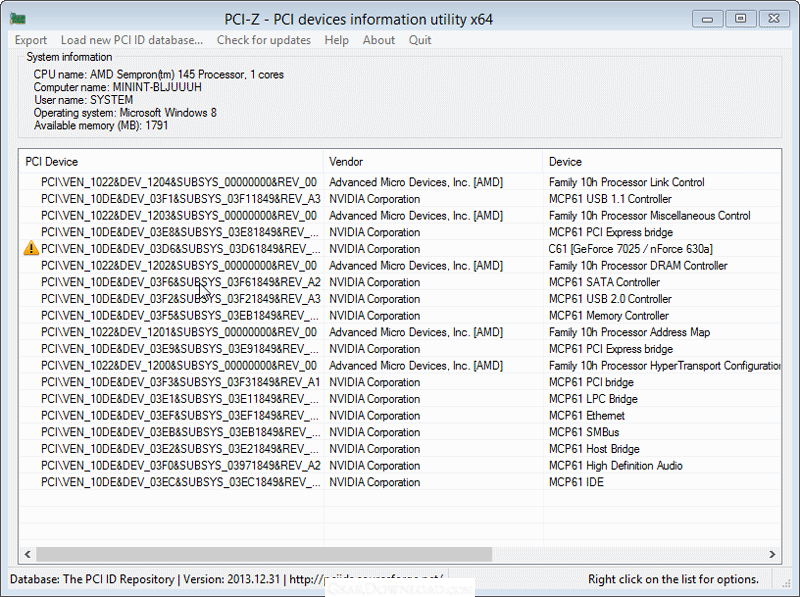Image resolution: width=800 pixels, height=597 pixels.
Task: Click PCI\VEN_10DE&DEV_03D6 device ID
Action: [x=181, y=249]
